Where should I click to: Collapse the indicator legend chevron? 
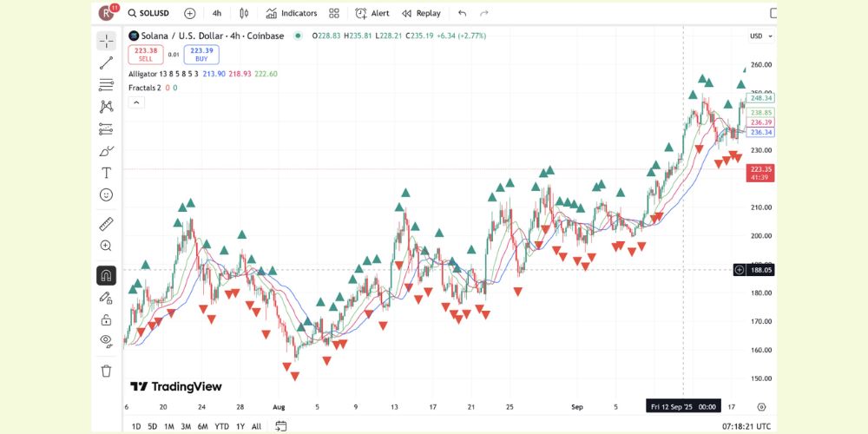(136, 102)
